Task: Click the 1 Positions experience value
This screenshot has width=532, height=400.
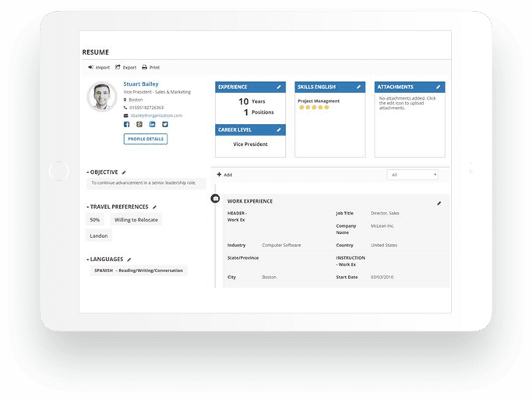Action: 259,112
